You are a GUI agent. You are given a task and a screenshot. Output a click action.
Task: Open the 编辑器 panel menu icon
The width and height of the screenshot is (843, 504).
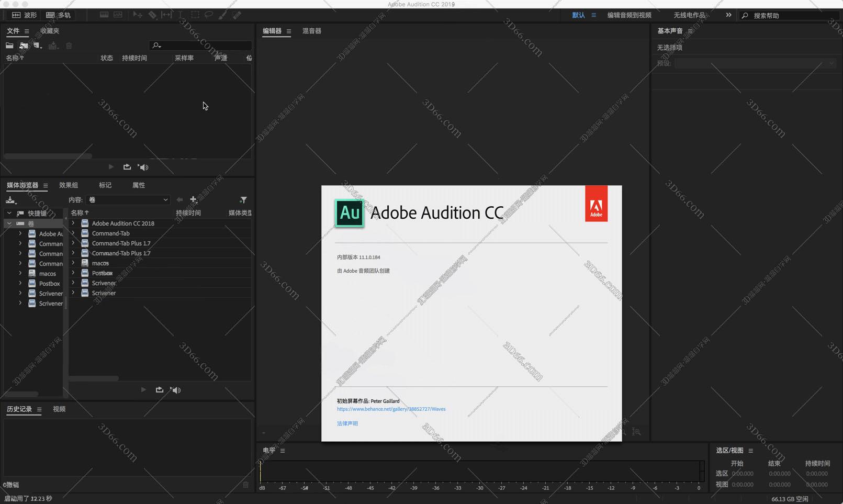(288, 31)
